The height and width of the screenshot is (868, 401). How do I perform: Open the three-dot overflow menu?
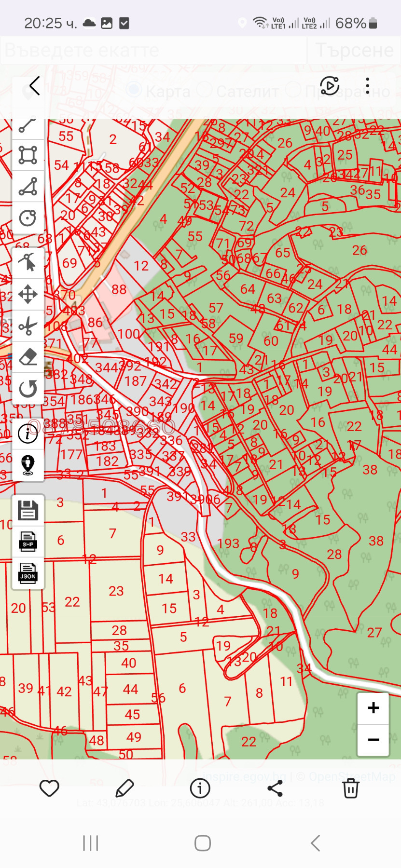tap(367, 86)
